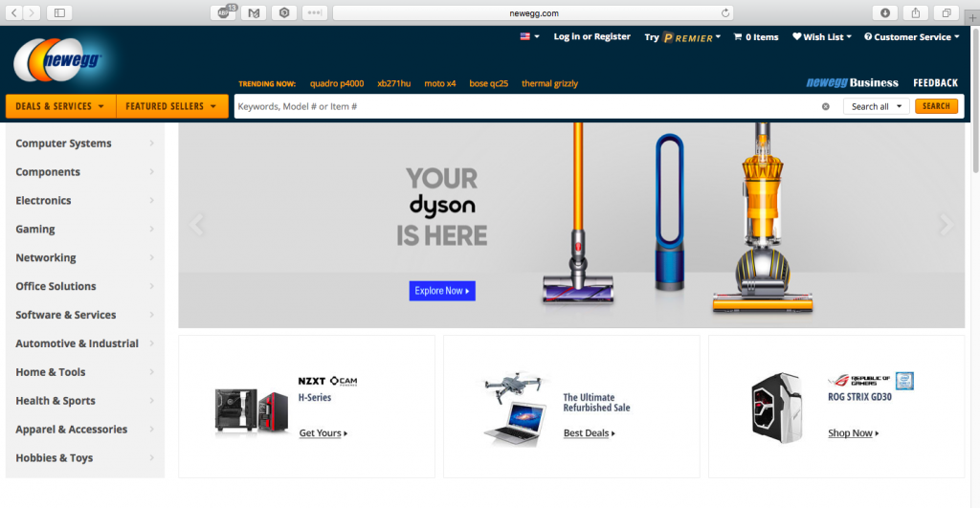Open Hobbies & Toys category

pos(85,458)
